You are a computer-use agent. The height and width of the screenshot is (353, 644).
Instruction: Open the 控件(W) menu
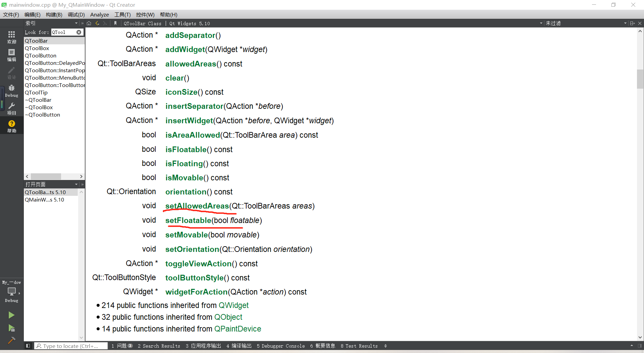click(145, 14)
